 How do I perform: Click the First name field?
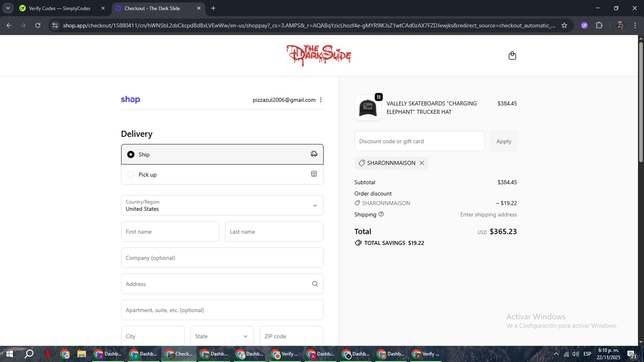point(170,232)
